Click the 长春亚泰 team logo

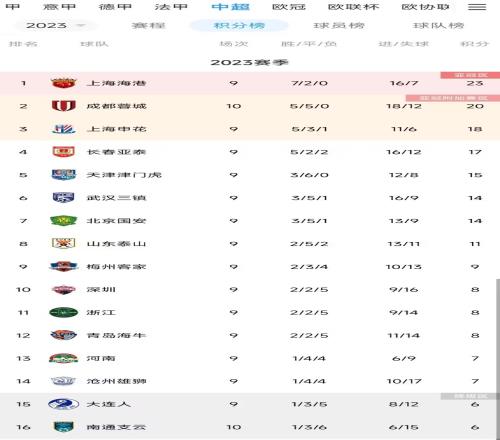click(63, 152)
